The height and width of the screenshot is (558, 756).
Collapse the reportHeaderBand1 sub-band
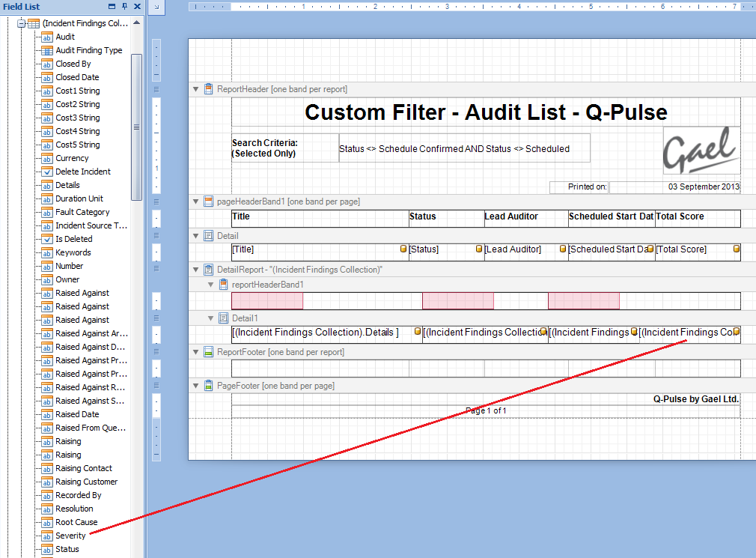(210, 285)
